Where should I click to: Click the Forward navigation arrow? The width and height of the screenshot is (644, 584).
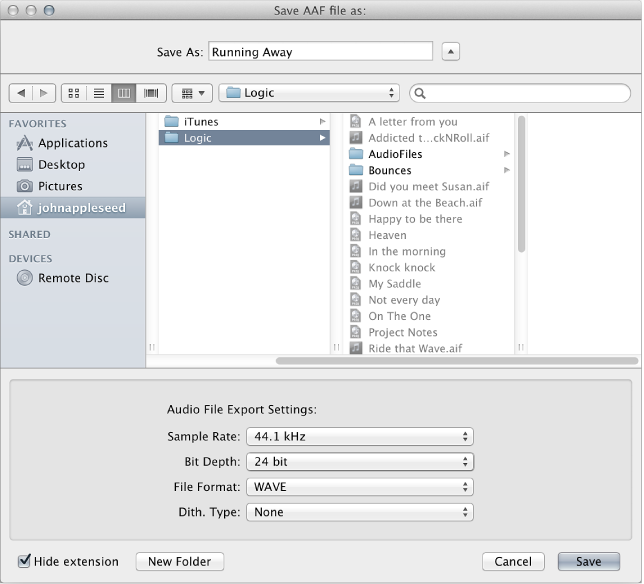coord(44,93)
